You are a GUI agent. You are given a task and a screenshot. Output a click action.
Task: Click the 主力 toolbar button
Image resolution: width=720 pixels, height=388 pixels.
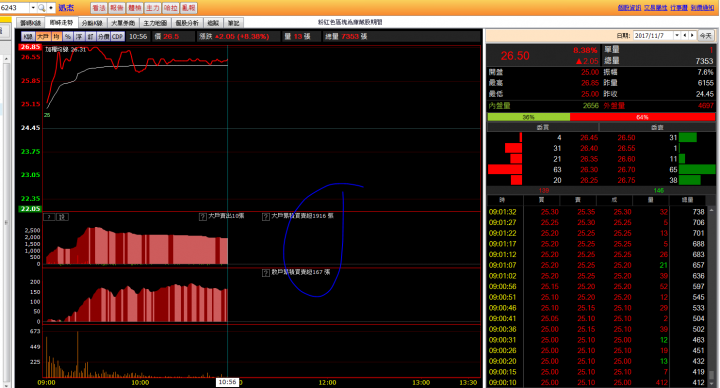[152, 8]
